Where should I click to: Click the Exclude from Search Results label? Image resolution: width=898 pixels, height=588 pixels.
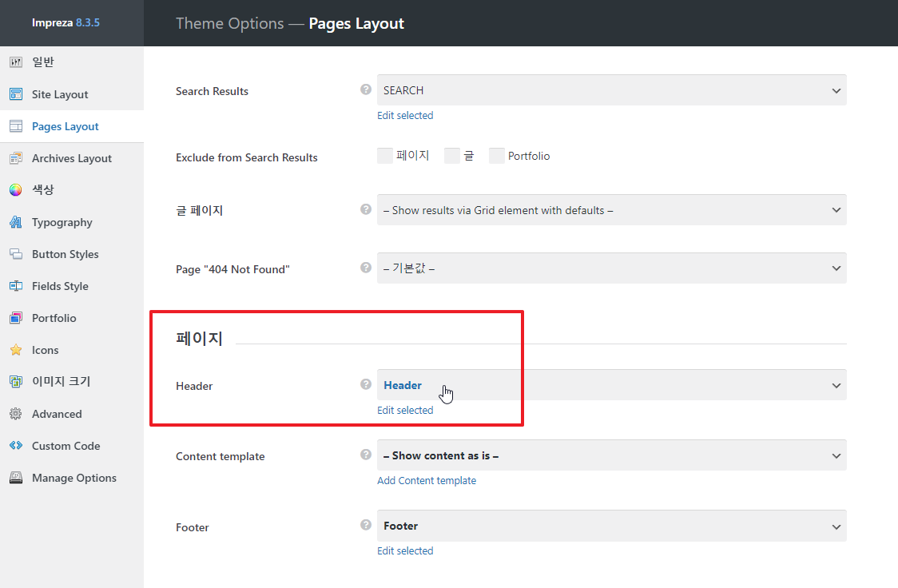pyautogui.click(x=246, y=157)
